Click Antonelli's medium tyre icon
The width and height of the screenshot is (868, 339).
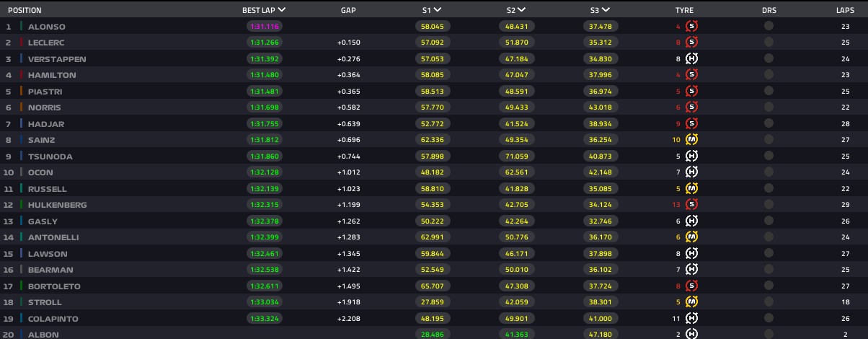pos(691,237)
